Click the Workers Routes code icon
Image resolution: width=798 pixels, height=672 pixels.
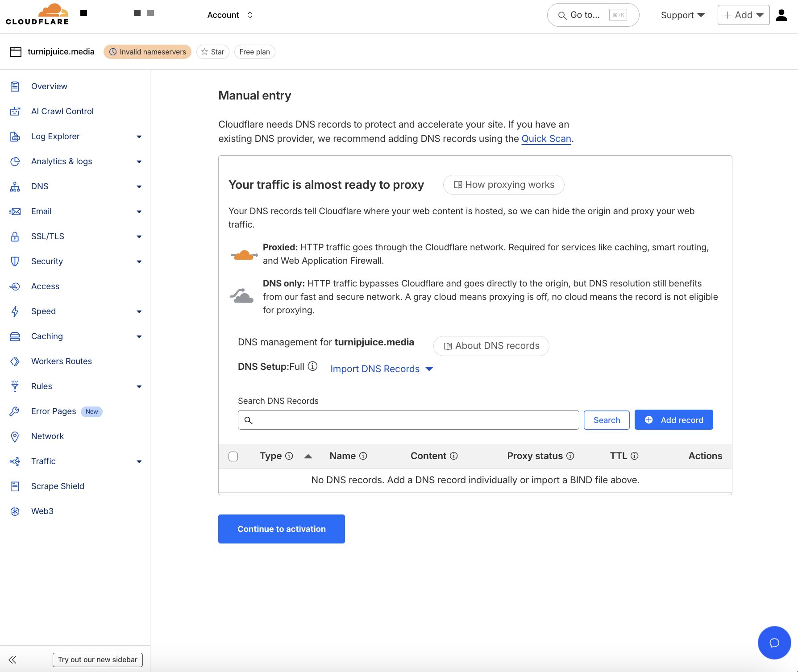(x=15, y=361)
